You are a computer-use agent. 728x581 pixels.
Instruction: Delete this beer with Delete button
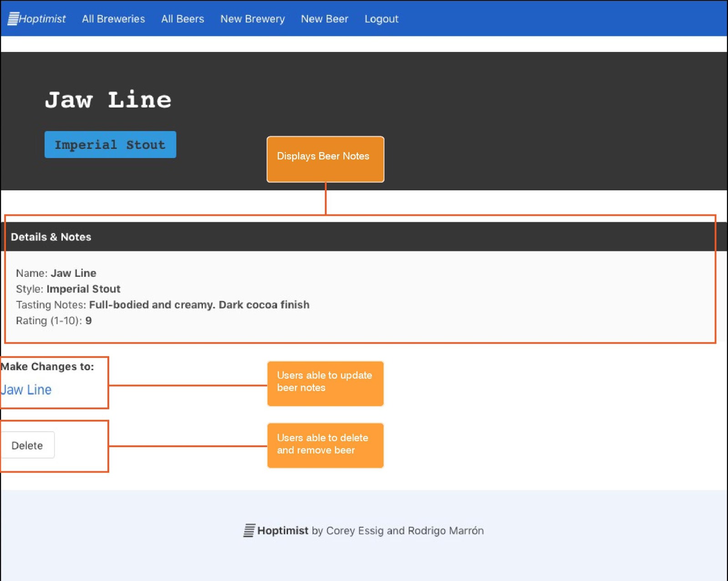coord(27,445)
